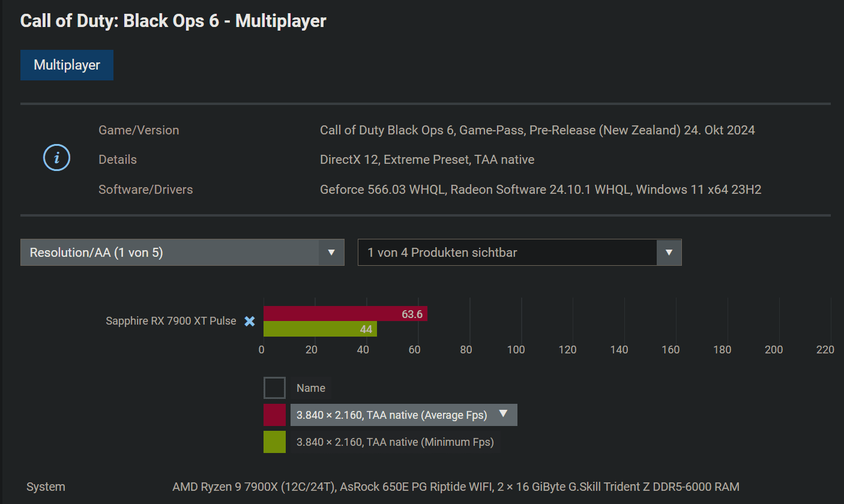Click the green 44 minimum fps bar
Viewport: 844px width, 504px height.
pos(320,329)
